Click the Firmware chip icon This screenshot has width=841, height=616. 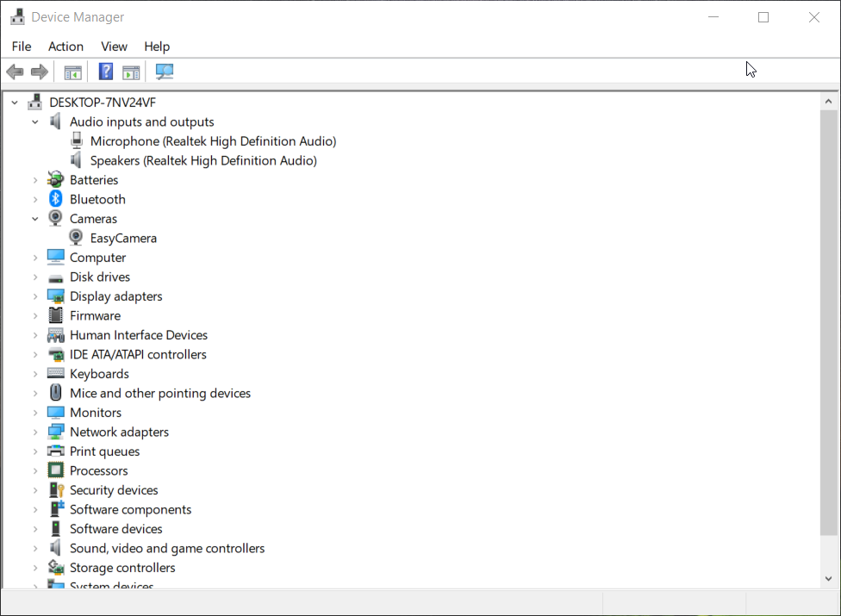tap(55, 315)
